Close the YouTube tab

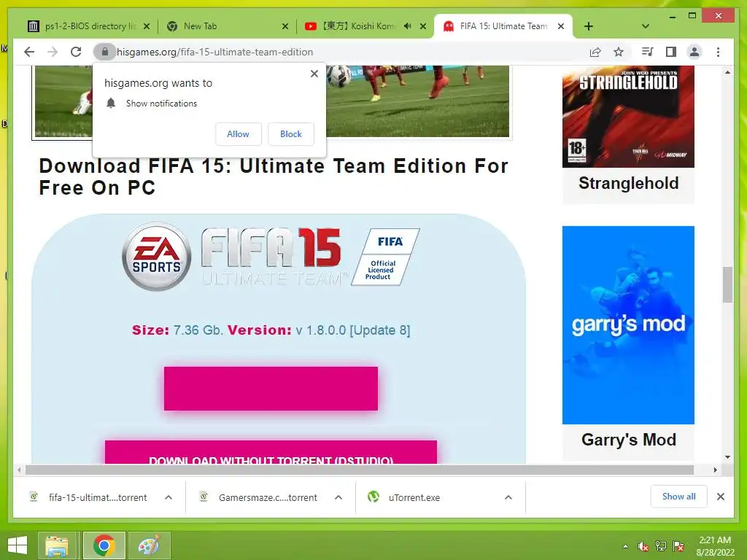coord(423,26)
